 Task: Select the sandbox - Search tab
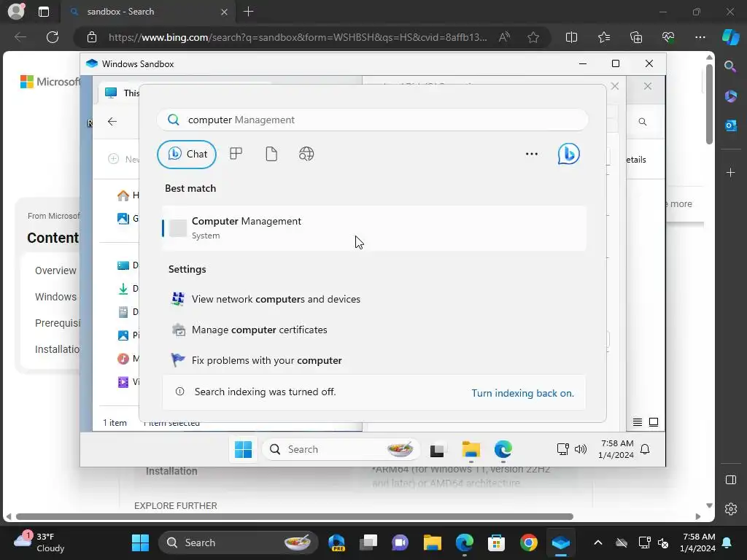pyautogui.click(x=147, y=12)
